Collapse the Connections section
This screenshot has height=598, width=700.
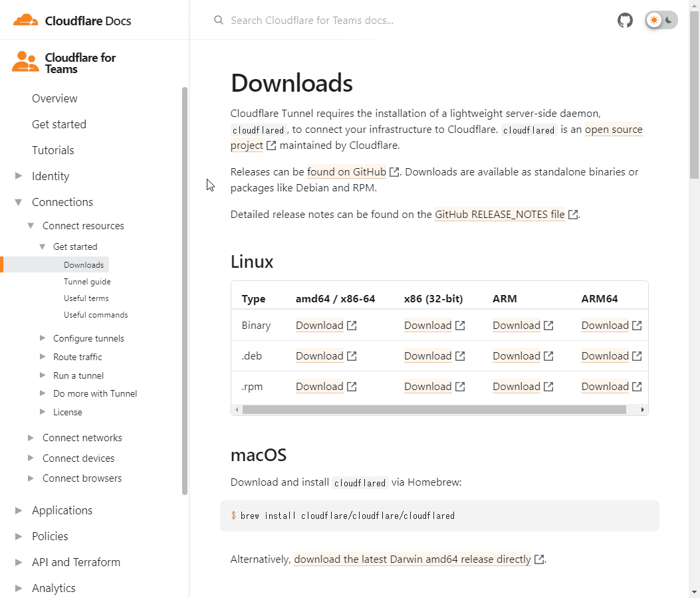[19, 202]
